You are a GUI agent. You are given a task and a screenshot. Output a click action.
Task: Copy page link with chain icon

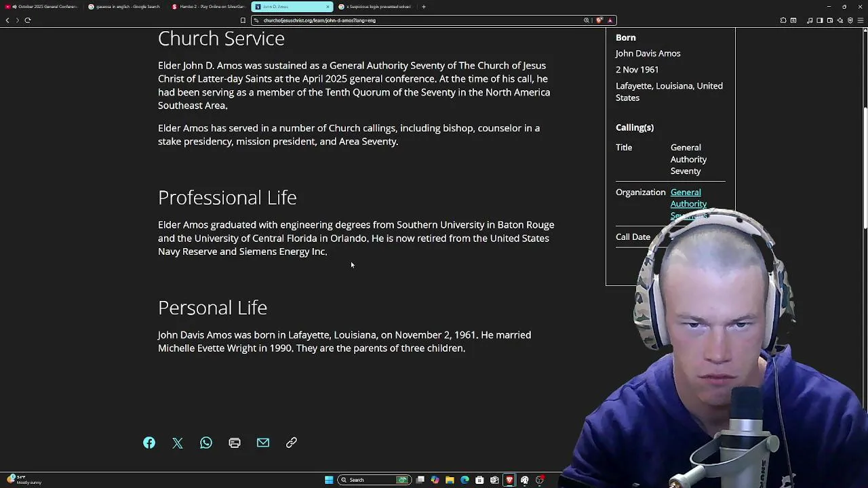click(x=292, y=443)
